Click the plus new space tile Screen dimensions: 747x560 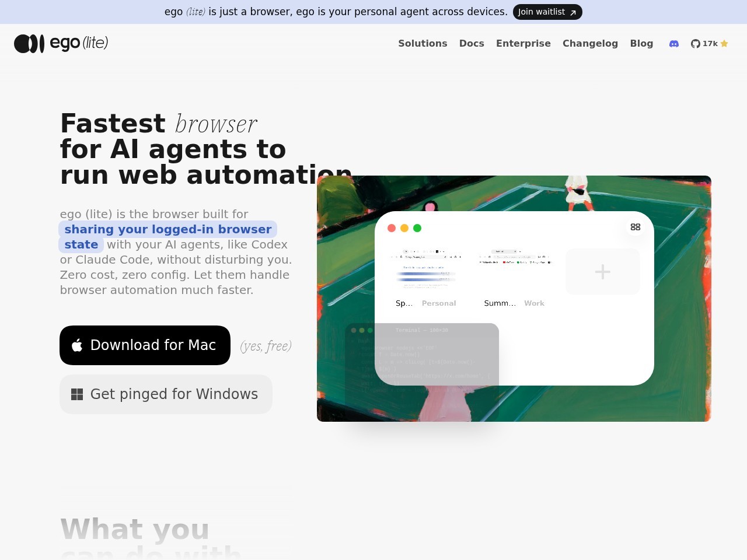pos(603,271)
